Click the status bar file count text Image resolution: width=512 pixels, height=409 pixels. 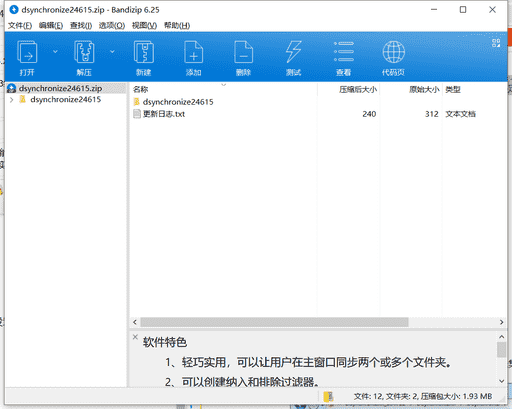423,396
